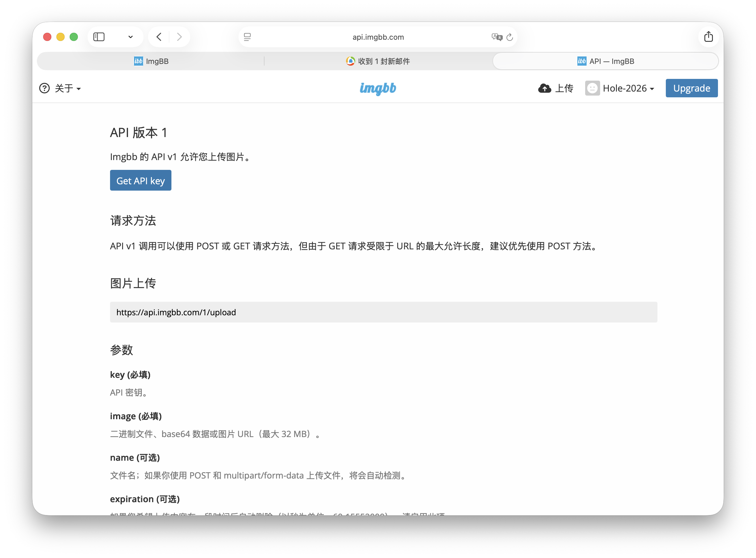Viewport: 756px width, 558px height.
Task: Open the tab group chevron beside the sidebar toggle
Action: 131,37
